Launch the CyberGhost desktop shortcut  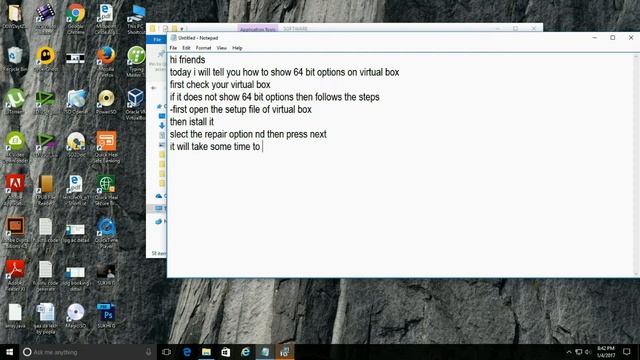45,59
